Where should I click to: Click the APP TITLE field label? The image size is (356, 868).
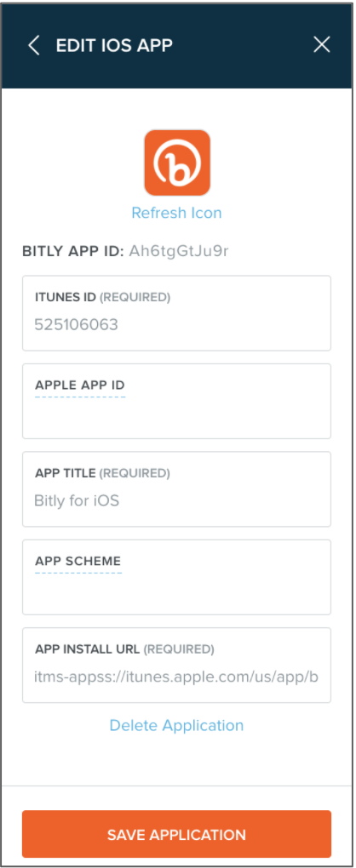(66, 473)
